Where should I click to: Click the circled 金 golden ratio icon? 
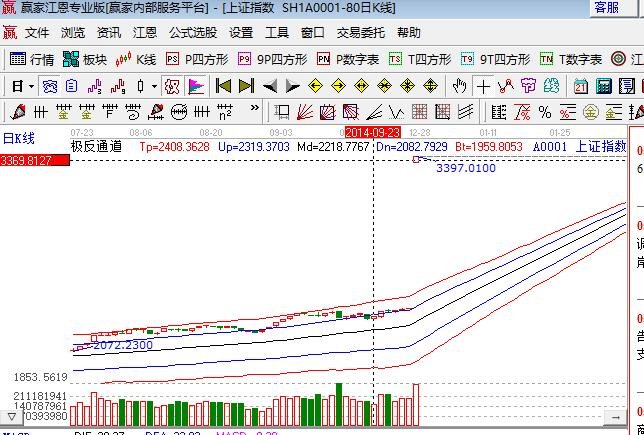pyautogui.click(x=590, y=111)
